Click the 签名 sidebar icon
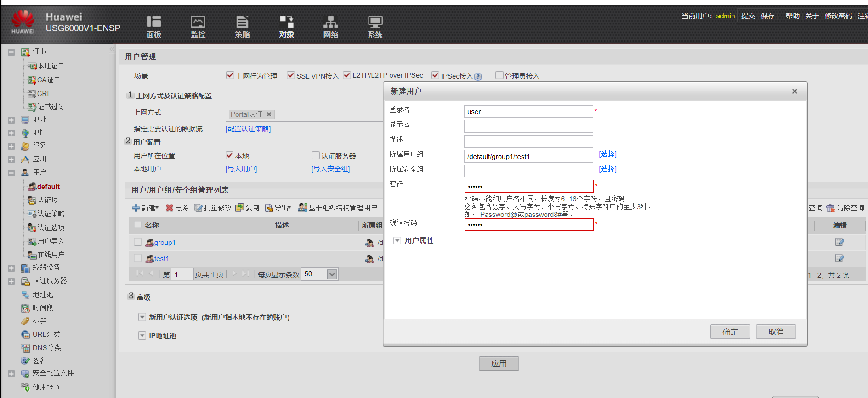The image size is (868, 398). [x=25, y=360]
